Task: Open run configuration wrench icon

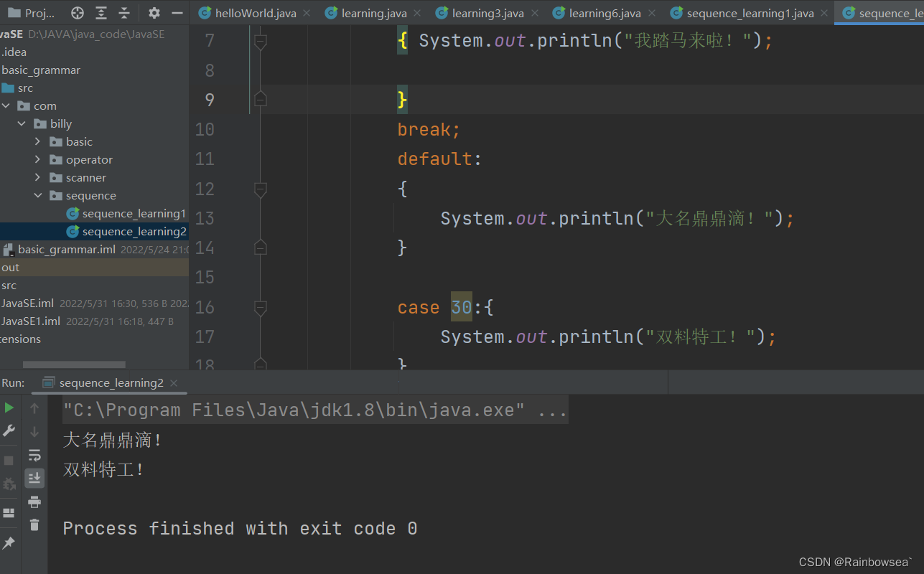Action: coord(9,430)
